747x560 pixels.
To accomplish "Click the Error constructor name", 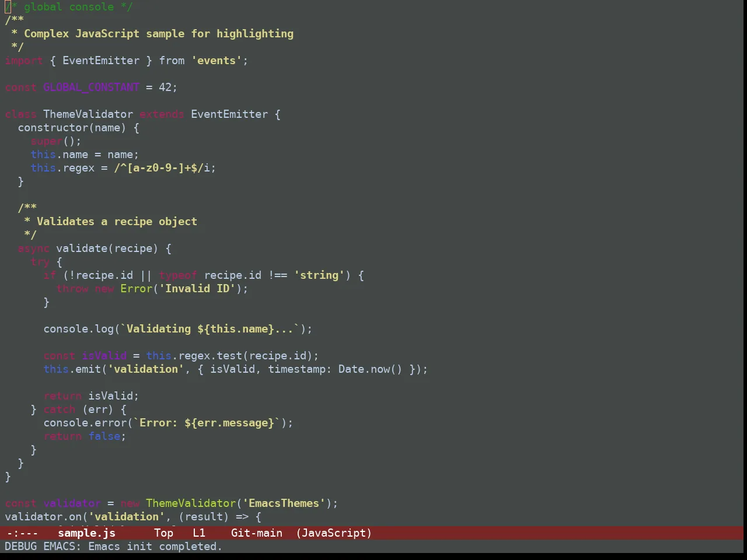I will pyautogui.click(x=136, y=289).
